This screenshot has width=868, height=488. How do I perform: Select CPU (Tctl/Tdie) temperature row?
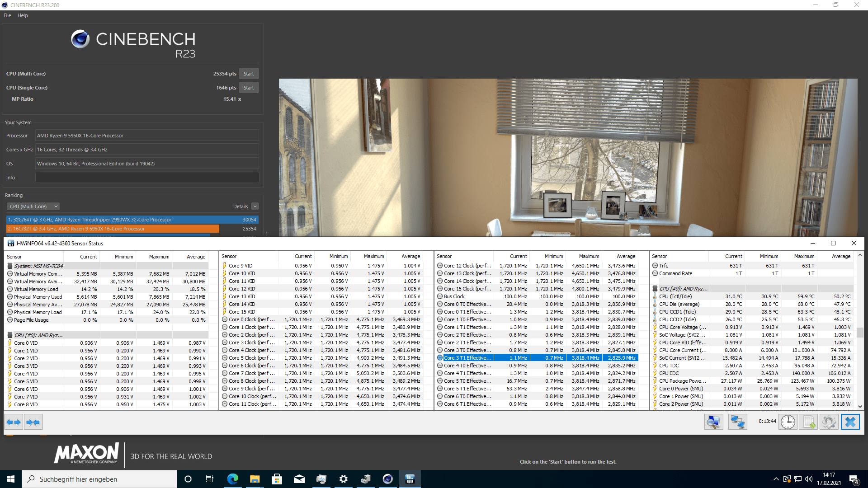click(753, 296)
